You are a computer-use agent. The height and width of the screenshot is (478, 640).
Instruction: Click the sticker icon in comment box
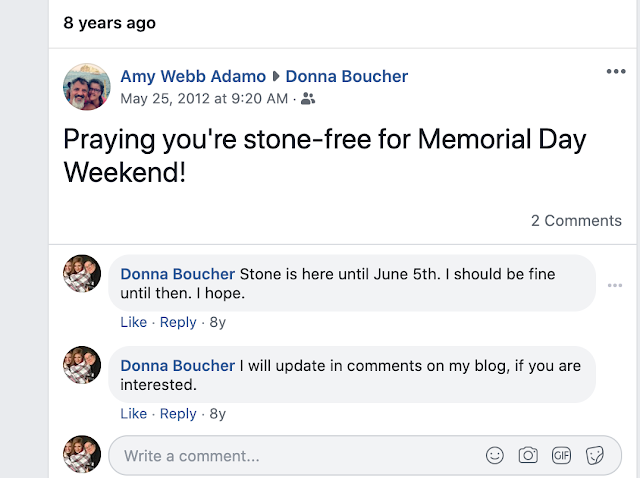[x=594, y=455]
